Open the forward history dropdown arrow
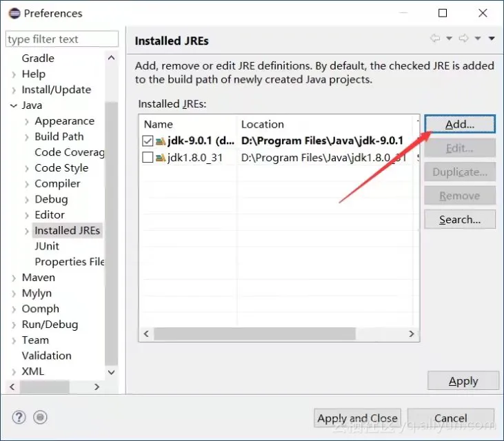This screenshot has width=504, height=441. (478, 38)
